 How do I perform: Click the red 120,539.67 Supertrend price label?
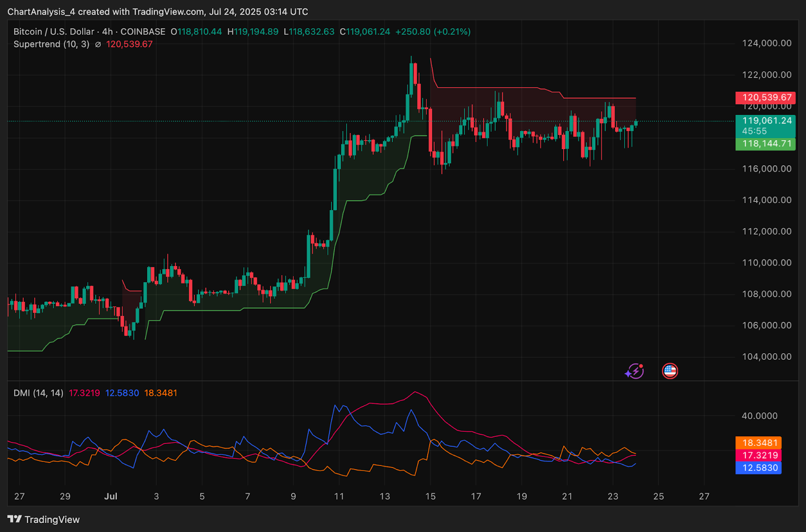click(x=766, y=97)
